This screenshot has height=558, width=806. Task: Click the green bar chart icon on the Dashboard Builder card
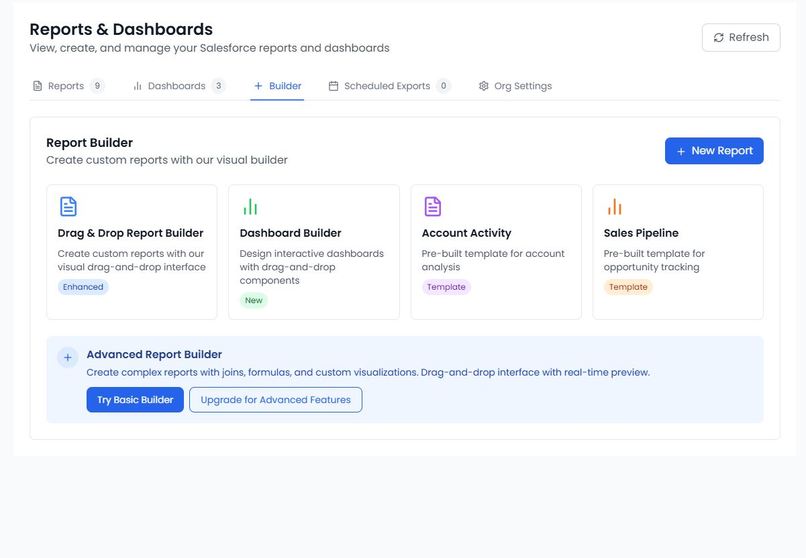coord(250,207)
